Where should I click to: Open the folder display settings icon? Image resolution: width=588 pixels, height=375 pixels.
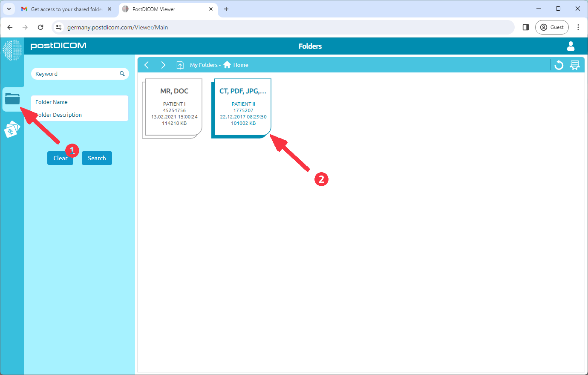(575, 65)
